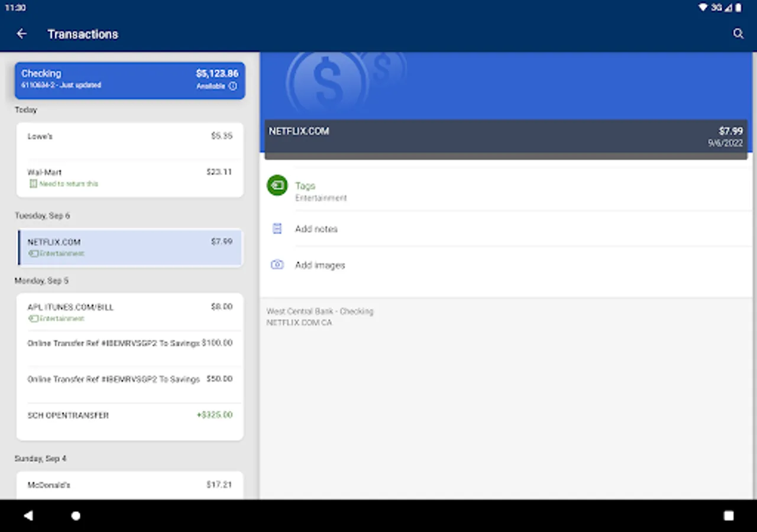Click the $5,123.86 available balance
Viewport: 757px width, 532px height.
coord(217,74)
